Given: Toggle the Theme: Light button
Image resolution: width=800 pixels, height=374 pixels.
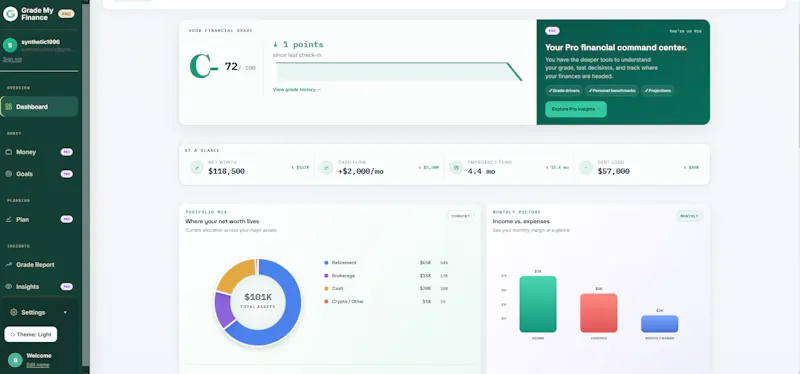Looking at the screenshot, I should (x=31, y=335).
